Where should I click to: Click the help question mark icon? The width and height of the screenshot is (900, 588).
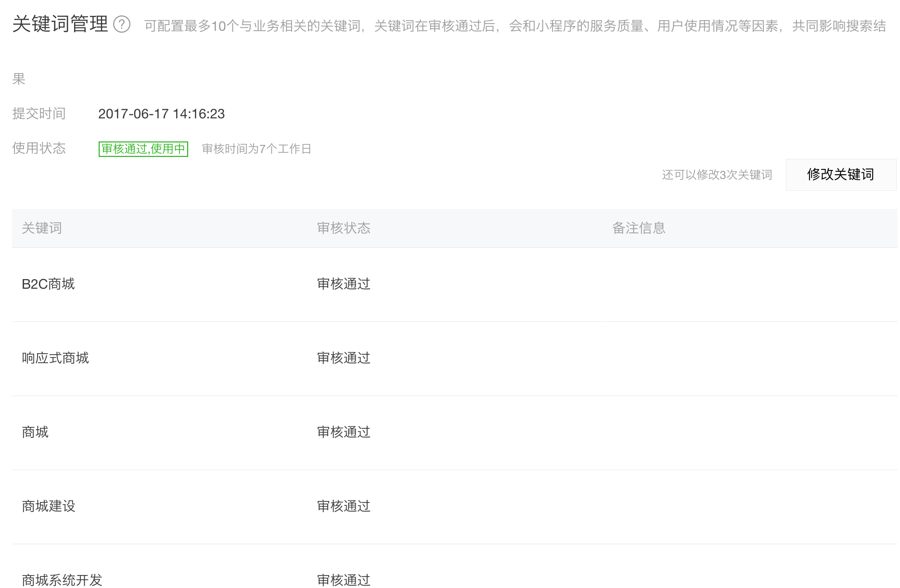pos(122,24)
